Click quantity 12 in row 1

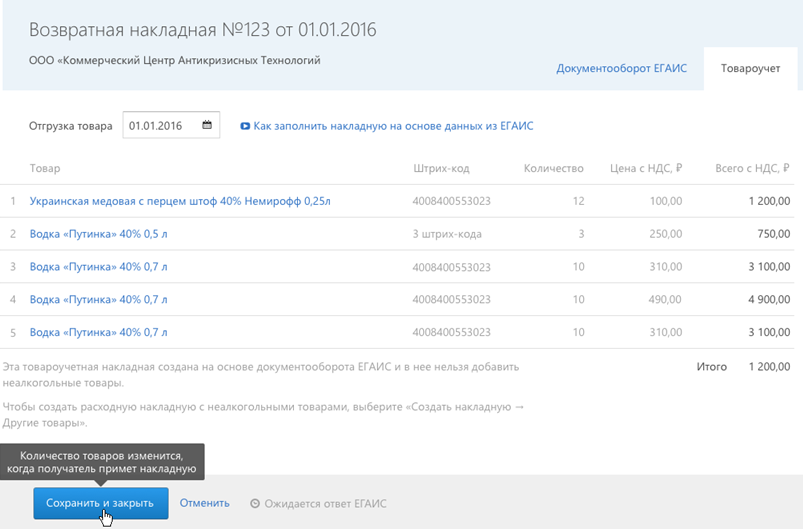pos(578,201)
